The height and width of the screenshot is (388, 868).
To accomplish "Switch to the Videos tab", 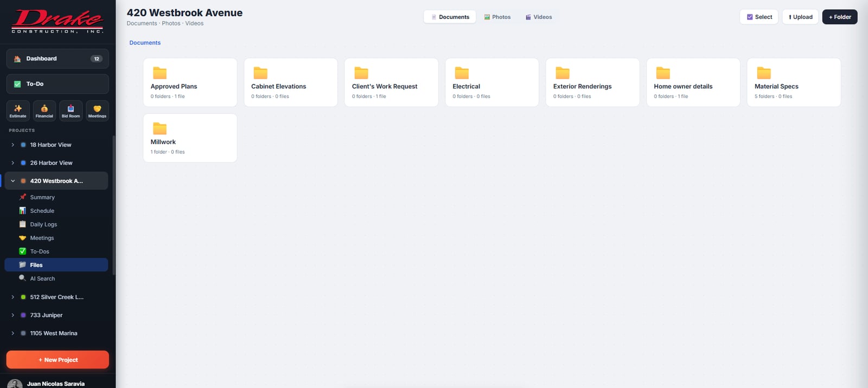I will pos(539,17).
